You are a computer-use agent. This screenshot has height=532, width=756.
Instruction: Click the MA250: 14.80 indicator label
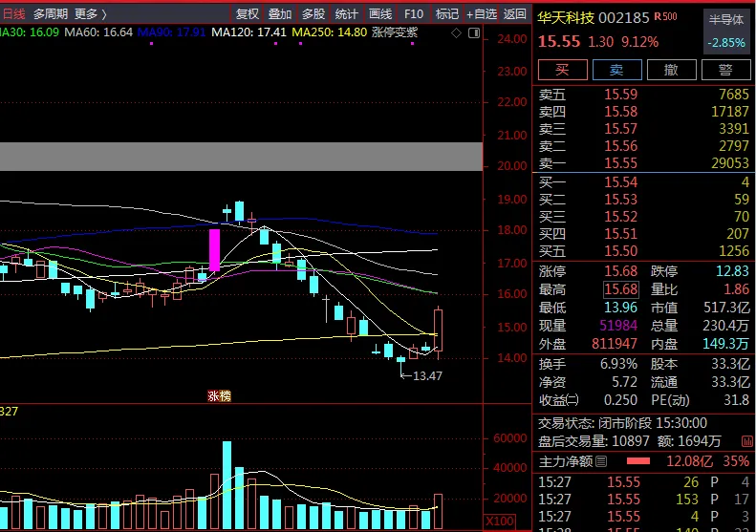[x=330, y=32]
